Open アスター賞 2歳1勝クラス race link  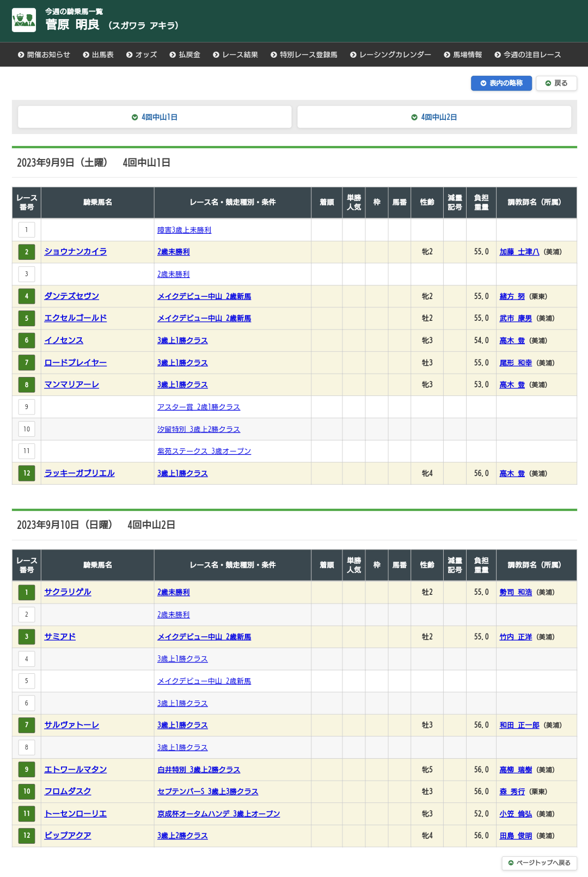click(199, 407)
